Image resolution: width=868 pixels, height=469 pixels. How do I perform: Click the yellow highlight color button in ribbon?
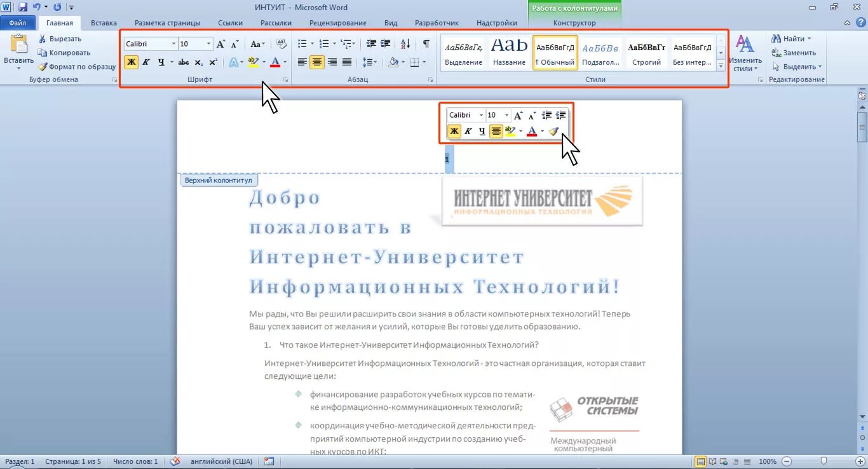(253, 62)
